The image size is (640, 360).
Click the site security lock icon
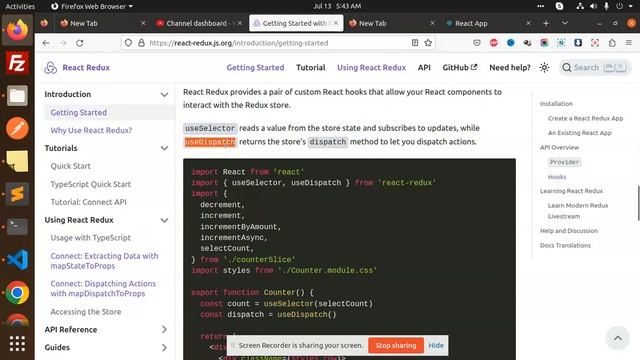pyautogui.click(x=141, y=43)
